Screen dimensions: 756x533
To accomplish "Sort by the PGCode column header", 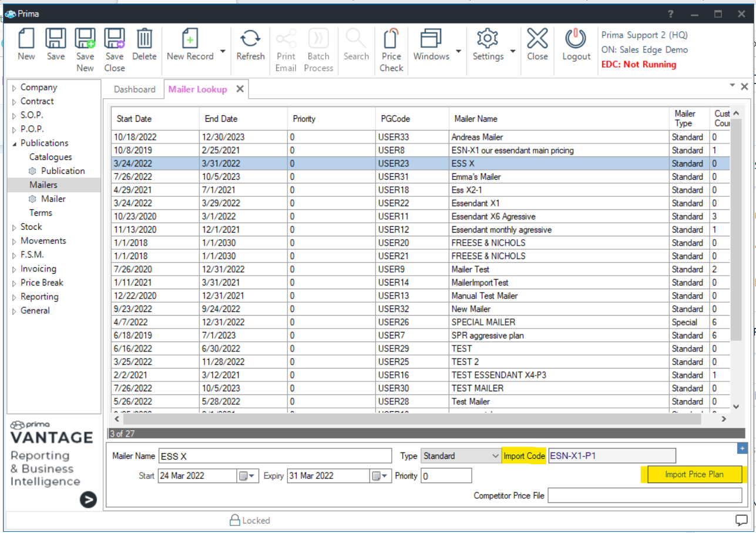I will pos(412,119).
